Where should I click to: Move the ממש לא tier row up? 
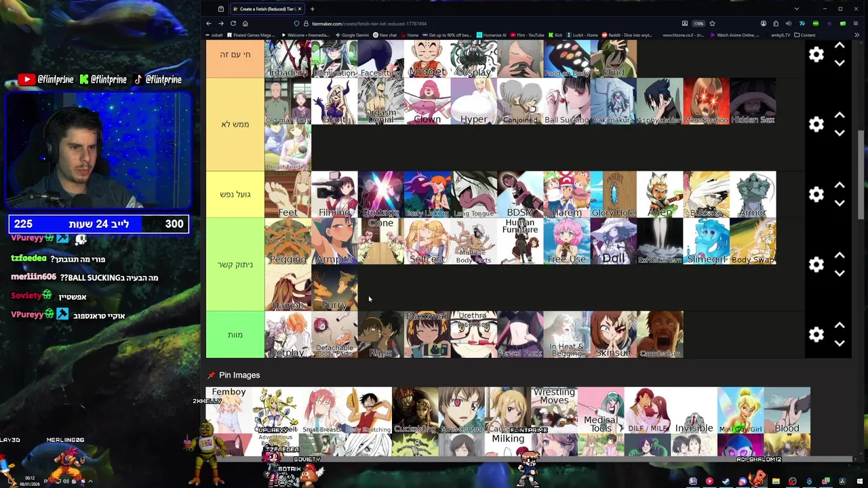pyautogui.click(x=840, y=115)
